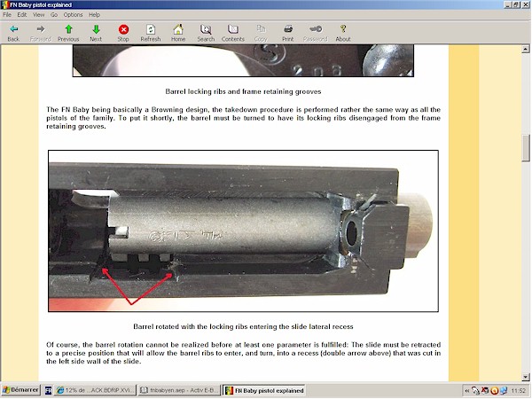Viewport: 532px width, 399px height.
Task: Click the quick launch icon beside Démarrer
Action: 48,390
